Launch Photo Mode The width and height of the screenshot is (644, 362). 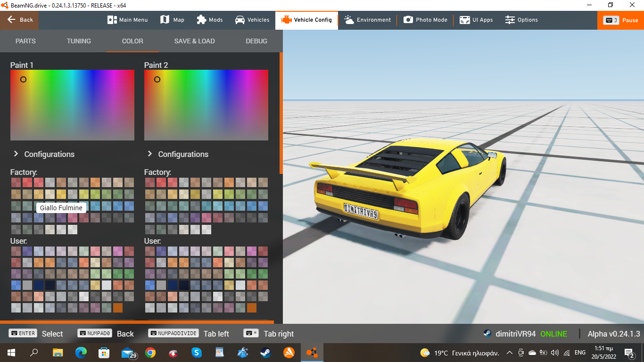pos(425,20)
